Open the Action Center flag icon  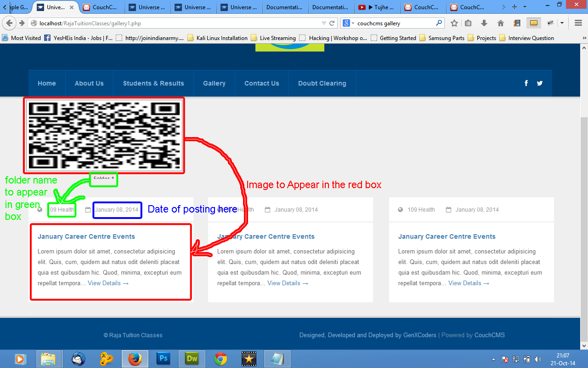pos(505,359)
